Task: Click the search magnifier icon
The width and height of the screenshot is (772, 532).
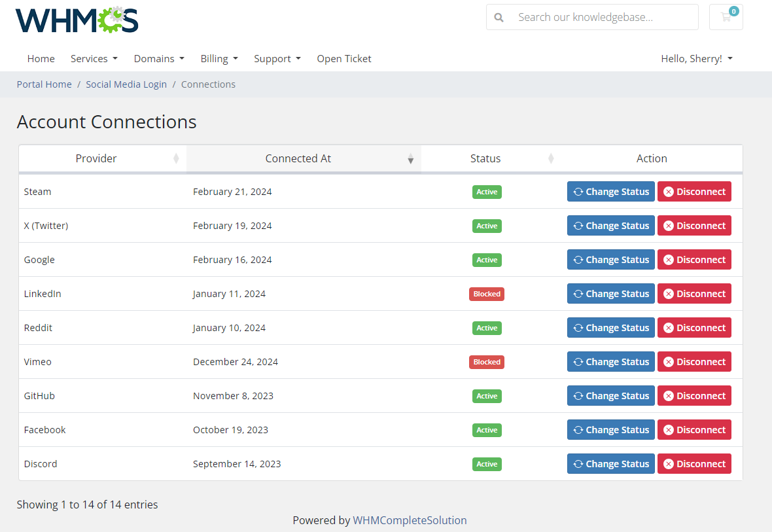Action: point(499,18)
